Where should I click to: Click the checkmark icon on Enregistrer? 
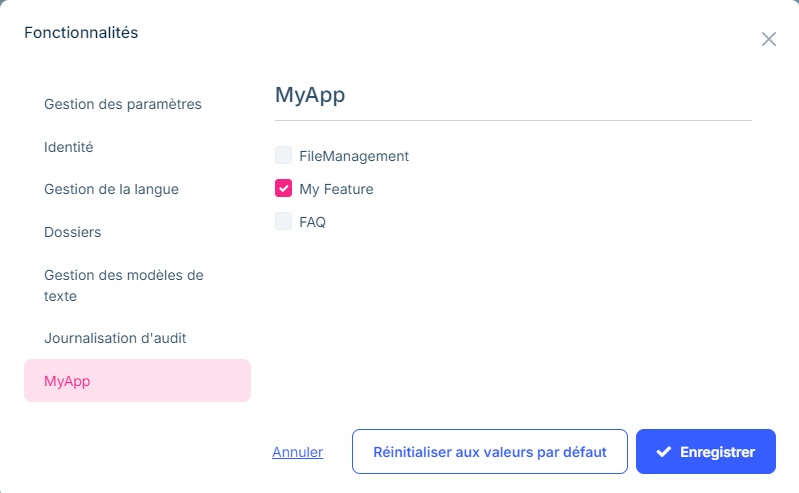663,452
